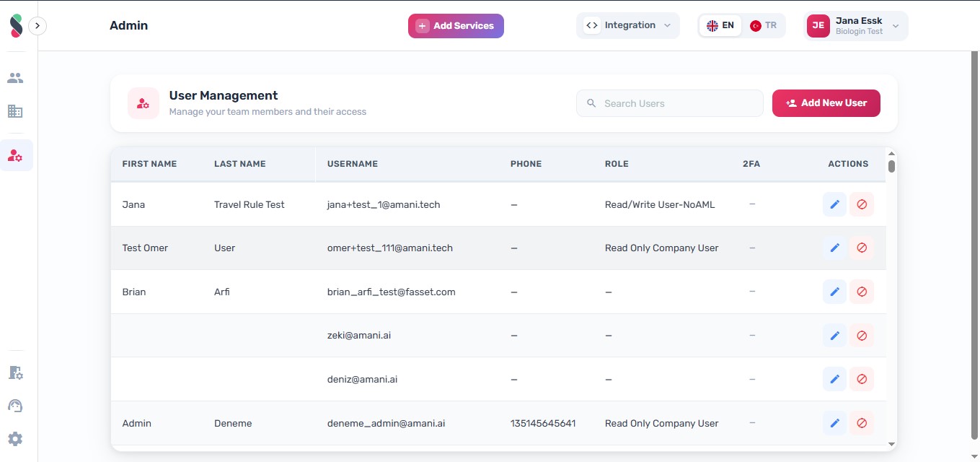The image size is (980, 462).
Task: Open the settings gear in sidebar
Action: coord(15,439)
